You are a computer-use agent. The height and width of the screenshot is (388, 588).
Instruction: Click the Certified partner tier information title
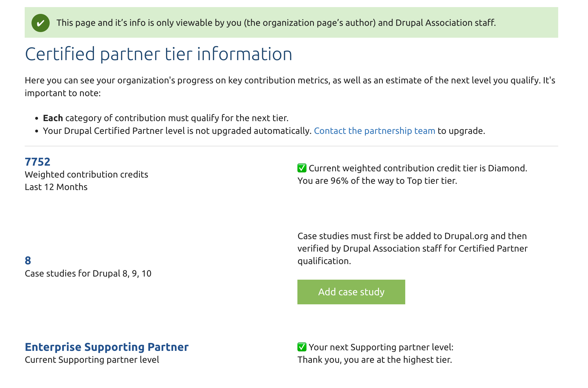click(x=159, y=54)
